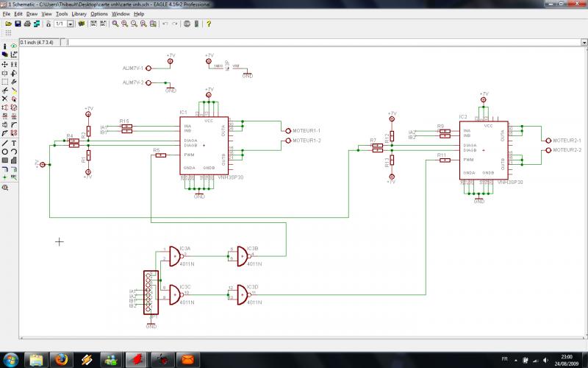The height and width of the screenshot is (368, 588).
Task: Select the Value tool
Action: [x=14, y=116]
